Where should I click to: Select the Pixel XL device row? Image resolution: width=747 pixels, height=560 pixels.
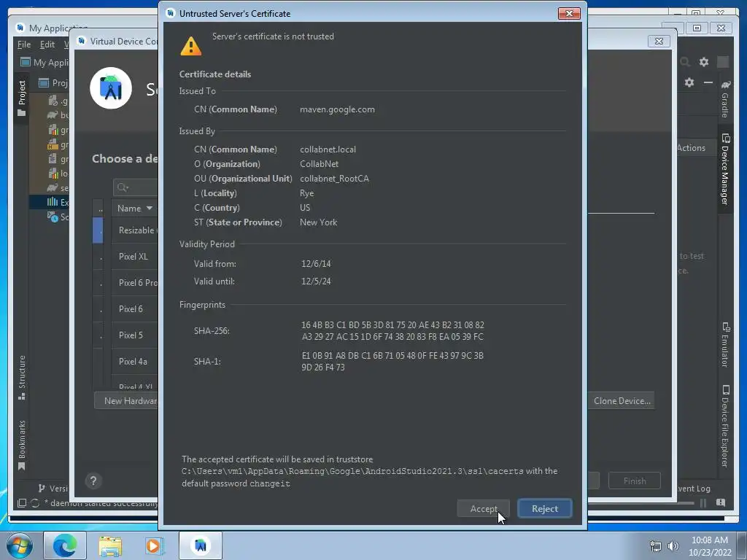[x=133, y=256]
